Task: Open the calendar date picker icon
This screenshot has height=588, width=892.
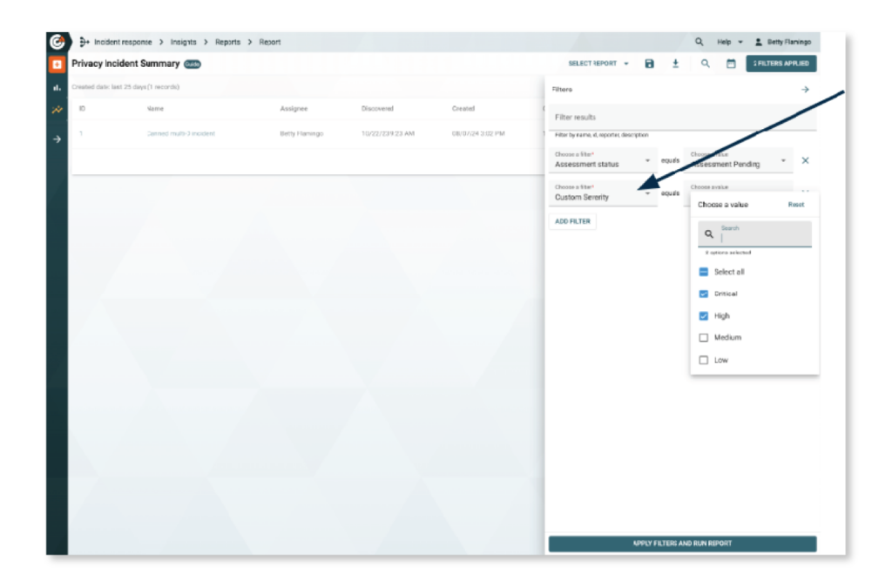Action: 731,64
